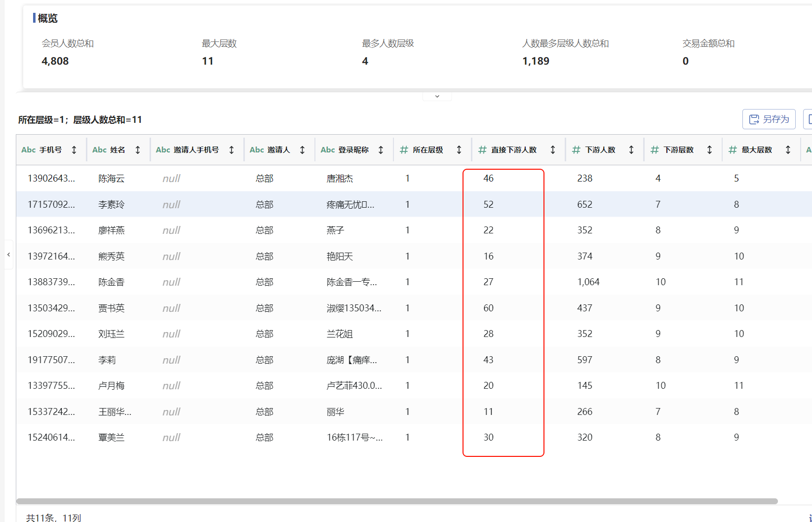The width and height of the screenshot is (812, 522).
Task: Sort by 邀请人 column sort icon
Action: point(303,149)
